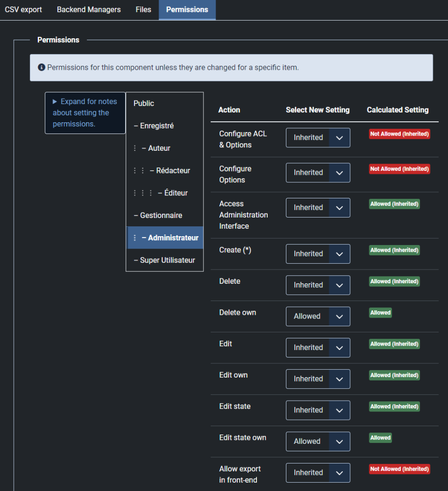Open the Create permission dropdown

318,254
